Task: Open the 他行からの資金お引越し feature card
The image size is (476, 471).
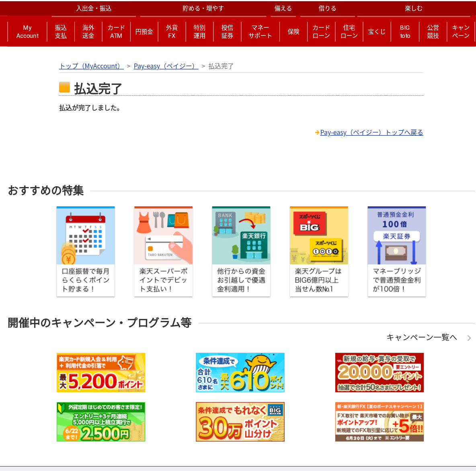Action: (x=241, y=251)
